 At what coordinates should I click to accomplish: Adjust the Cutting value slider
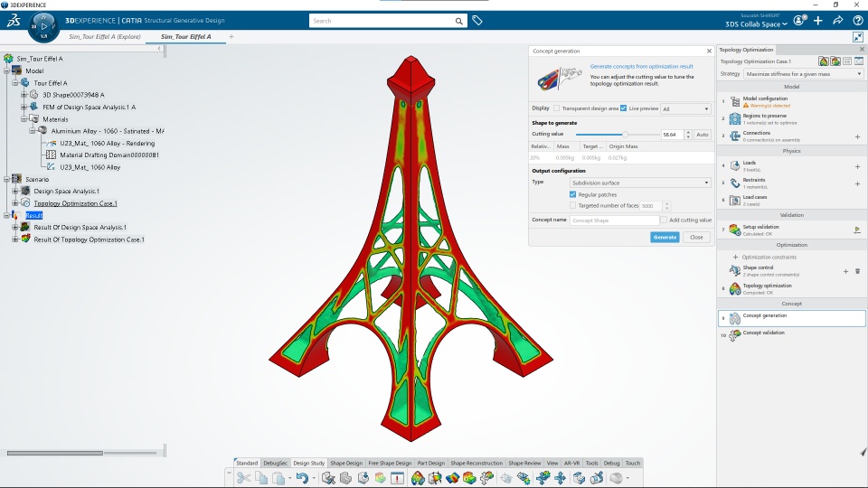[625, 135]
